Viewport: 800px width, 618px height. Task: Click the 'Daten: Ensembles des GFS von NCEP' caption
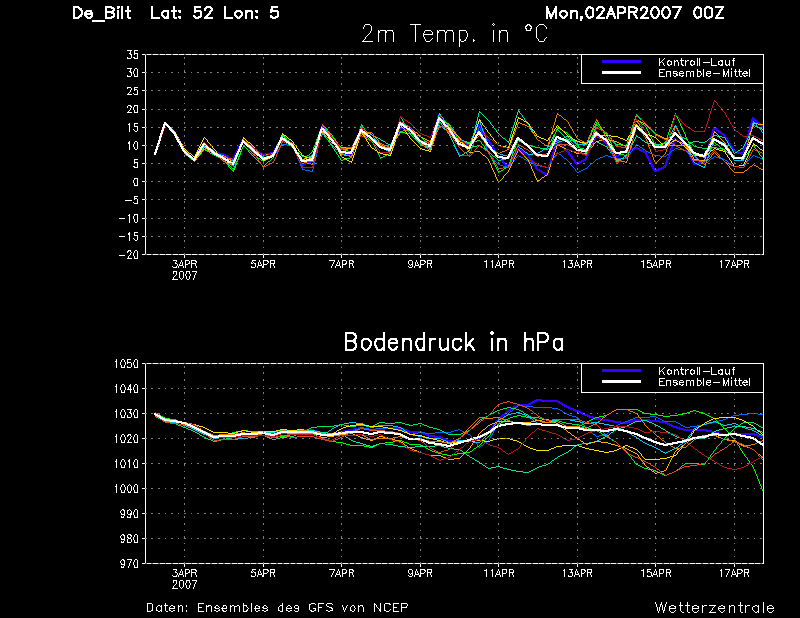(x=277, y=608)
